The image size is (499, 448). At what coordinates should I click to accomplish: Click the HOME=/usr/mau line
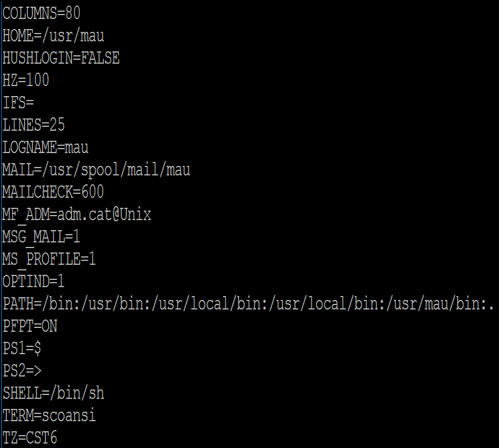pos(53,35)
